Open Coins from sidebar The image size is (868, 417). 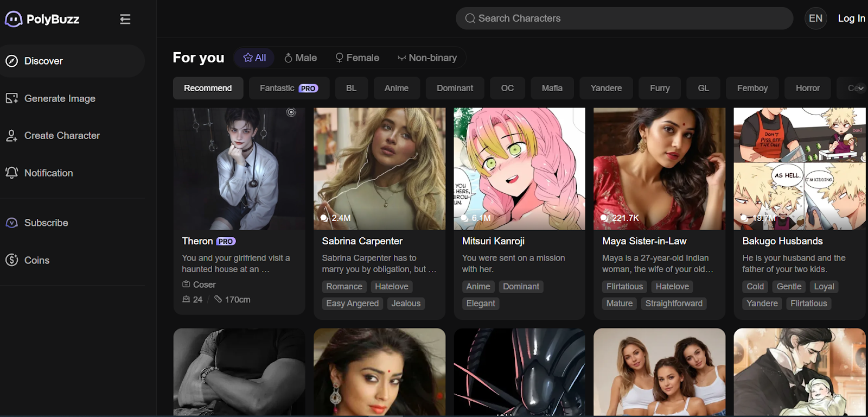click(73, 260)
